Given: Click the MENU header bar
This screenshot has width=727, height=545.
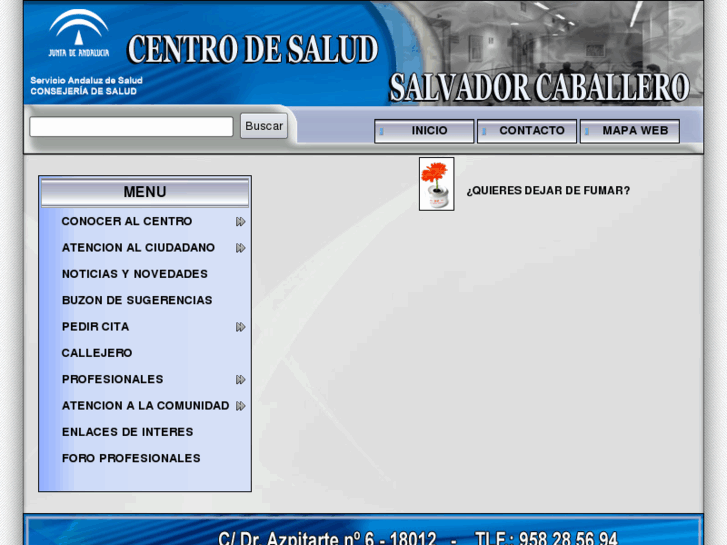Looking at the screenshot, I should [x=145, y=192].
